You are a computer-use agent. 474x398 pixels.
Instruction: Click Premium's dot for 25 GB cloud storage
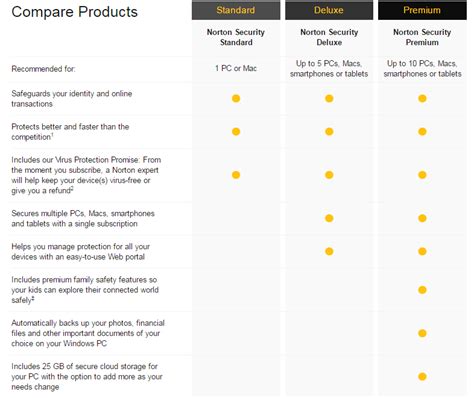422,377
